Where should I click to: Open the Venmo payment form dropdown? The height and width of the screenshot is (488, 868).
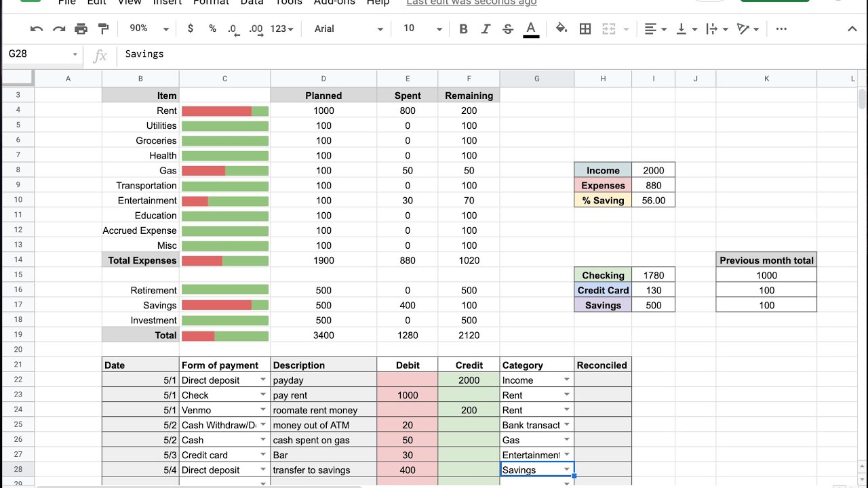pos(263,409)
